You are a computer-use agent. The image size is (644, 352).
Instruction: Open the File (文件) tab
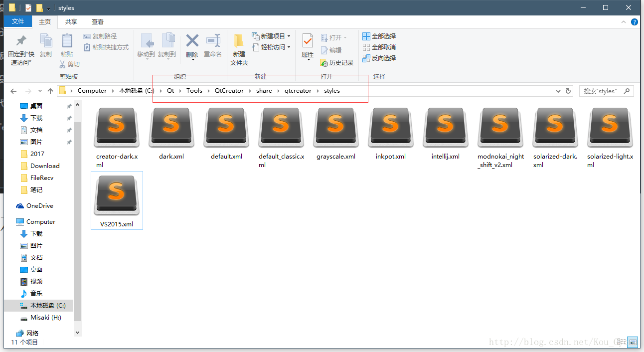pos(18,21)
